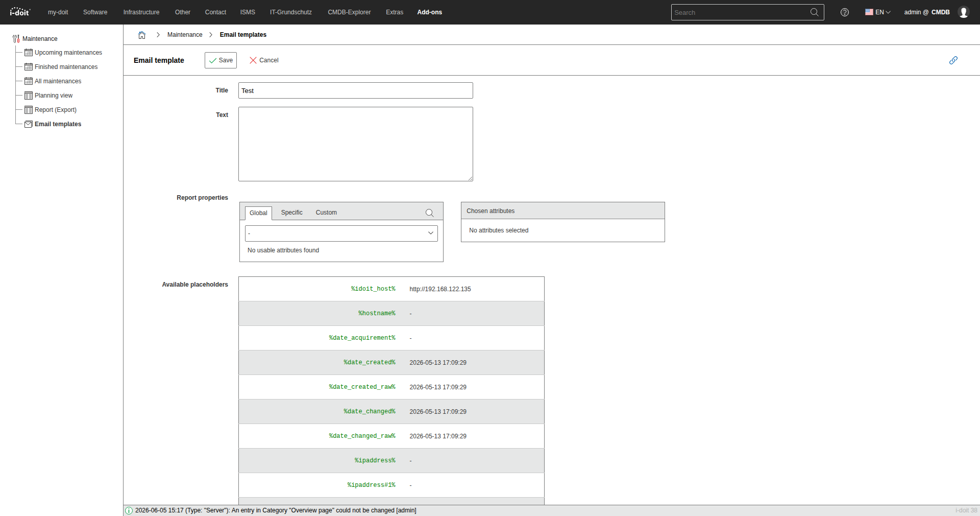Click the user avatar icon
This screenshot has width=980, height=516.
963,12
